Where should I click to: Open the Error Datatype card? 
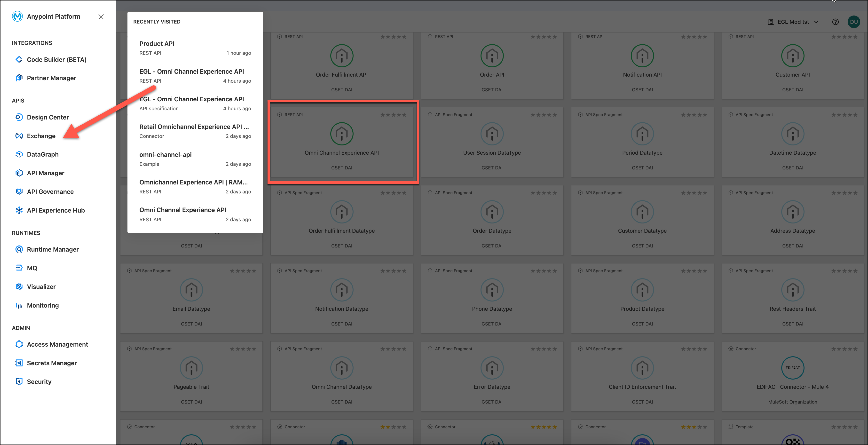(492, 377)
